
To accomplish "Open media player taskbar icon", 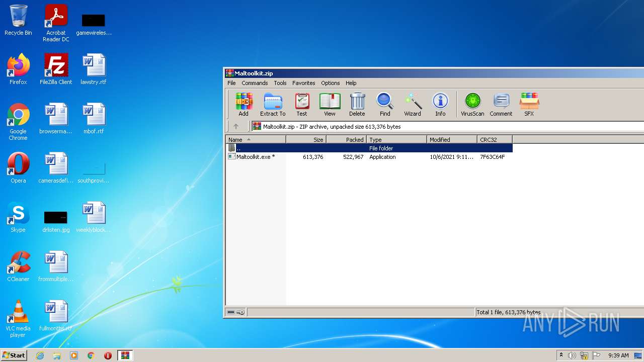I will 74,355.
